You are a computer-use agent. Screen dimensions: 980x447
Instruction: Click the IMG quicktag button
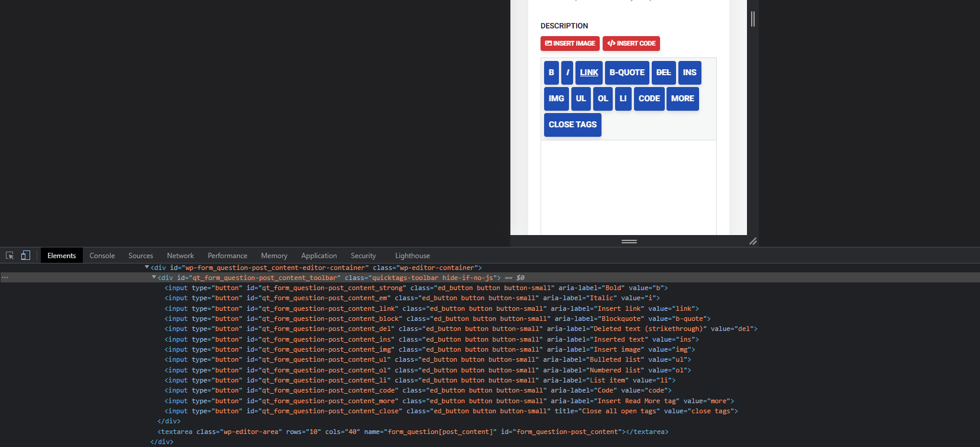point(557,99)
